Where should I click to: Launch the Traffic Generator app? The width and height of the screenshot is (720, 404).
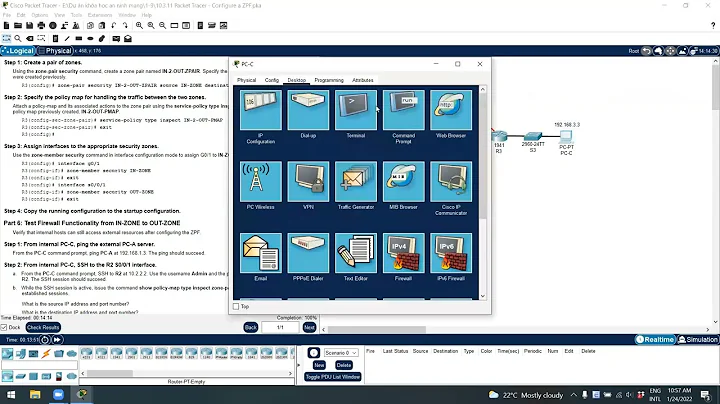coord(356,181)
